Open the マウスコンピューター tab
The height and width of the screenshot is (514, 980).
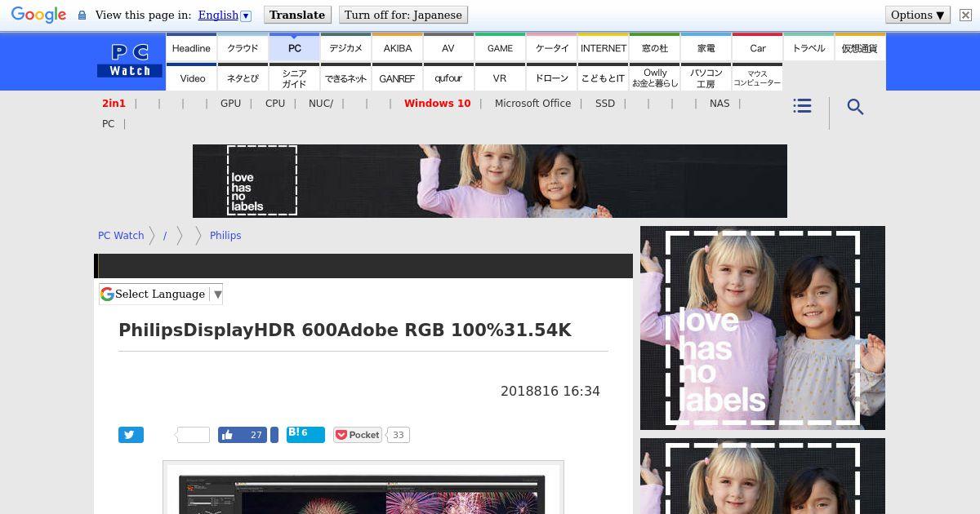click(757, 78)
